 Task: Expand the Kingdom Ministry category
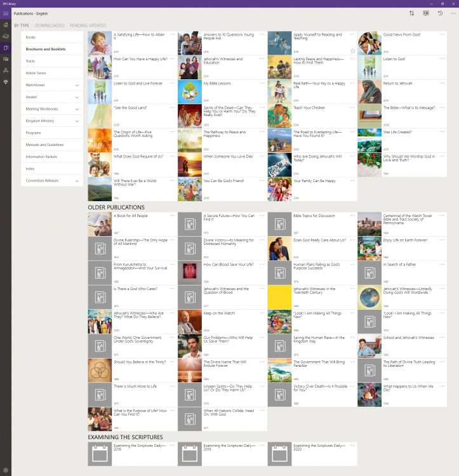77,121
